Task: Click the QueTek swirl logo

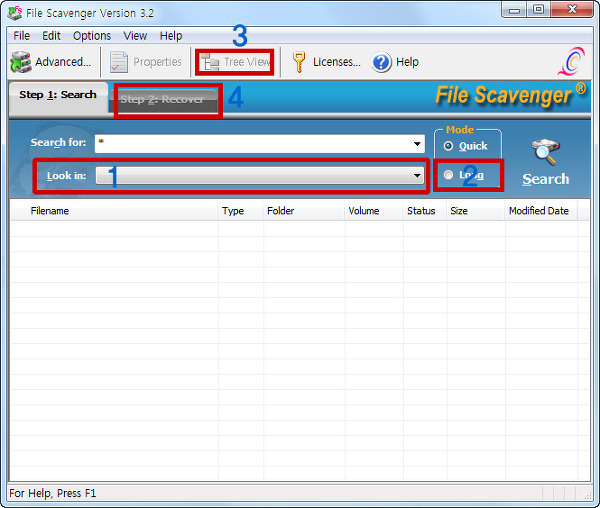Action: click(x=572, y=61)
